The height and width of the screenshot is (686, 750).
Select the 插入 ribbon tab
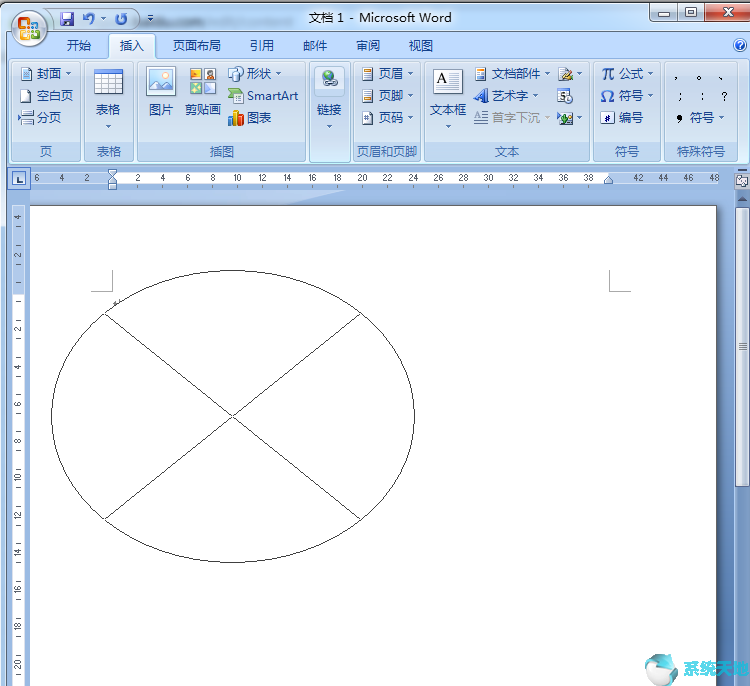tap(132, 45)
